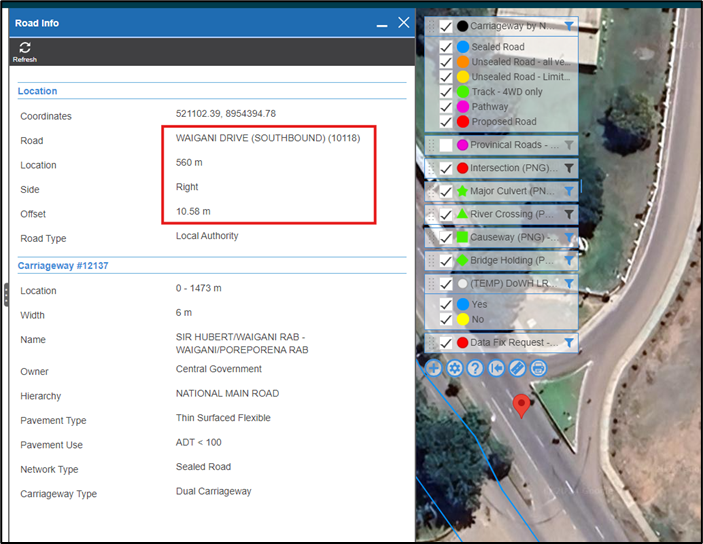Viewport: 703px width, 544px height.
Task: Select Thin Surfaced Flexible pavement type
Action: 223,418
